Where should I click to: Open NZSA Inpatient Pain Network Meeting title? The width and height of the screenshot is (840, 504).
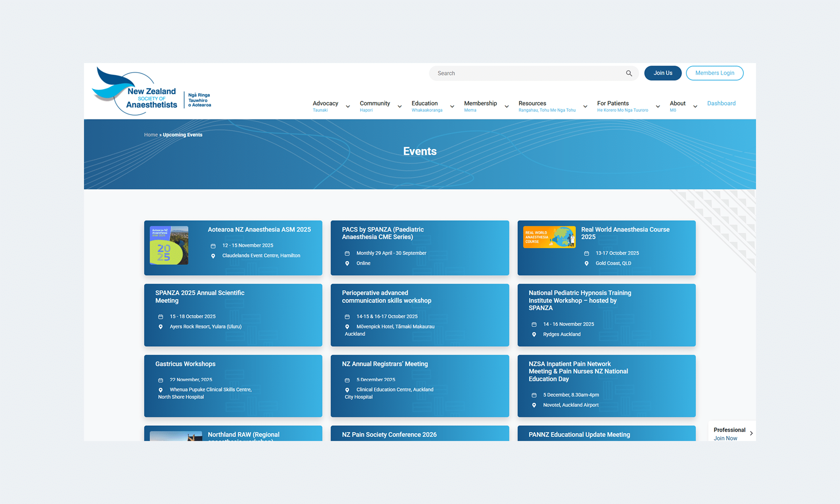click(578, 371)
